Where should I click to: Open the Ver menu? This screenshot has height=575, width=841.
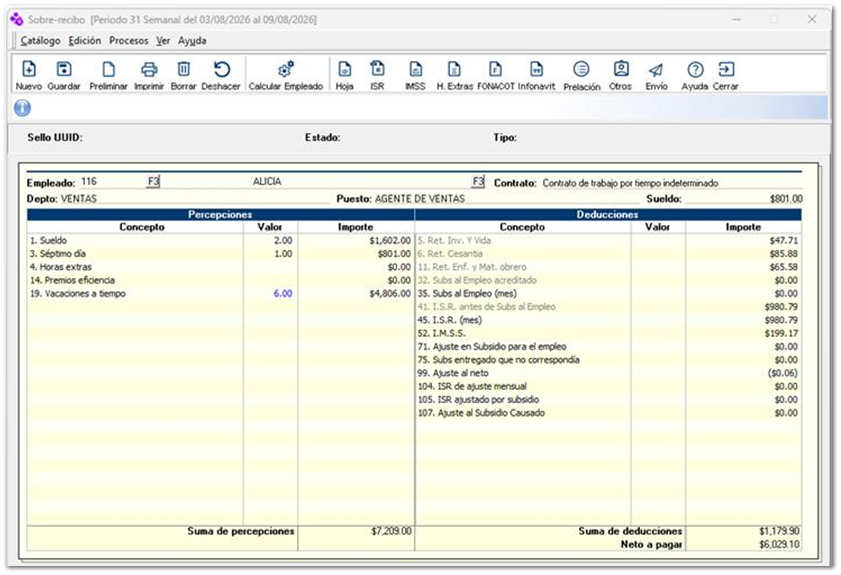[163, 41]
